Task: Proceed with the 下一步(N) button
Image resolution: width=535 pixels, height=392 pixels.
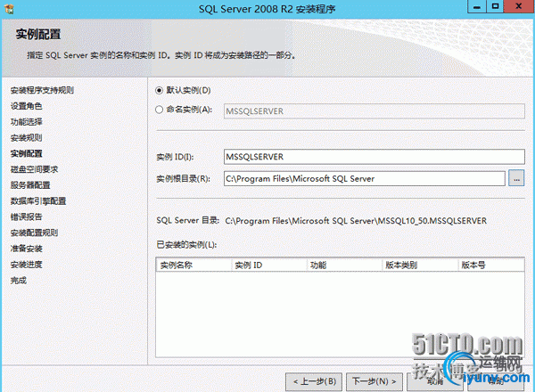Action: 374,381
